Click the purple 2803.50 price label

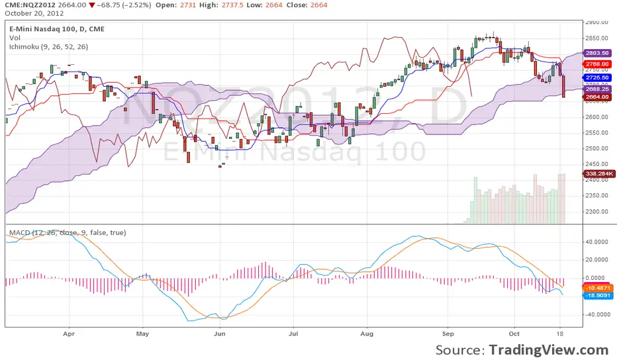(597, 53)
